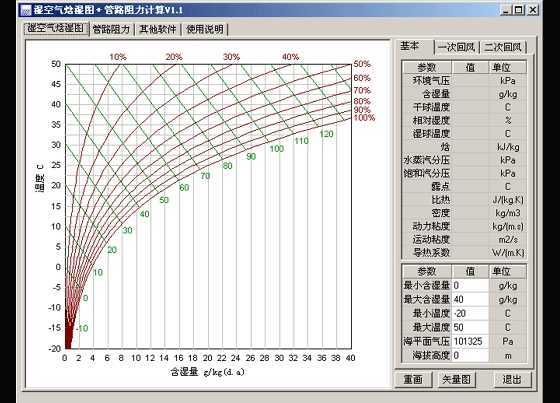Click the 焓 value cell

click(470, 147)
